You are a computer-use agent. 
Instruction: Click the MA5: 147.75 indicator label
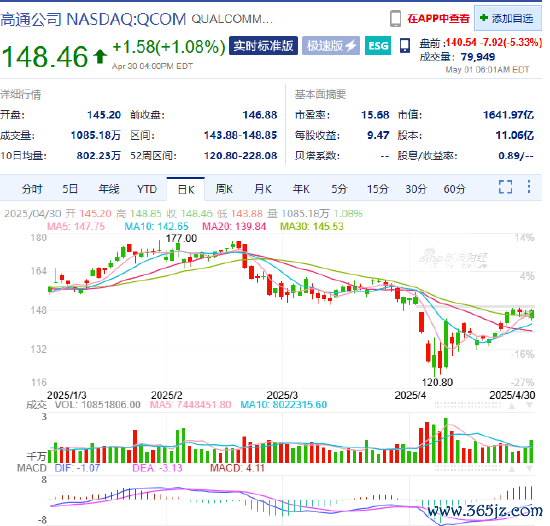[x=76, y=226]
